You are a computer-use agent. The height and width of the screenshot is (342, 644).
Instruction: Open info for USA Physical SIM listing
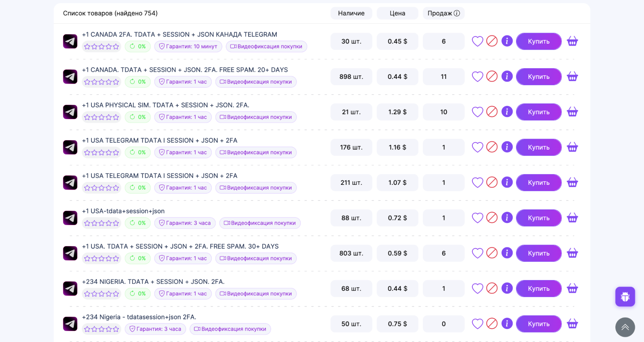[507, 112]
